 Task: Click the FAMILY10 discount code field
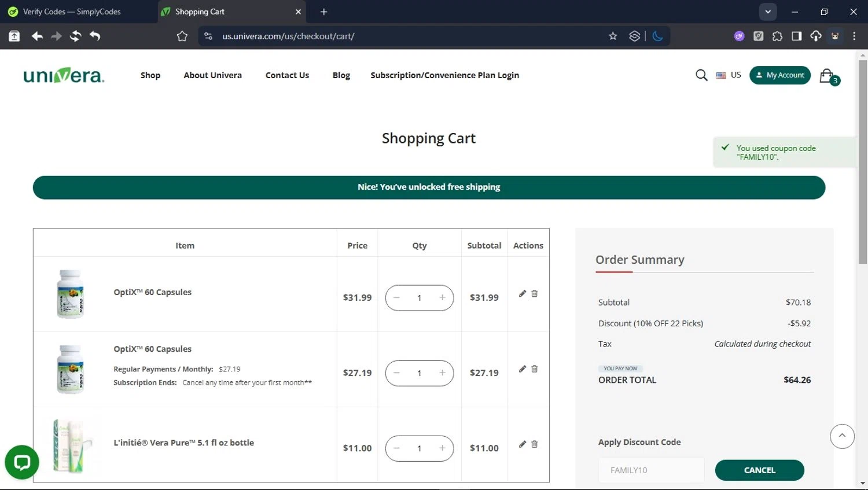click(x=652, y=470)
